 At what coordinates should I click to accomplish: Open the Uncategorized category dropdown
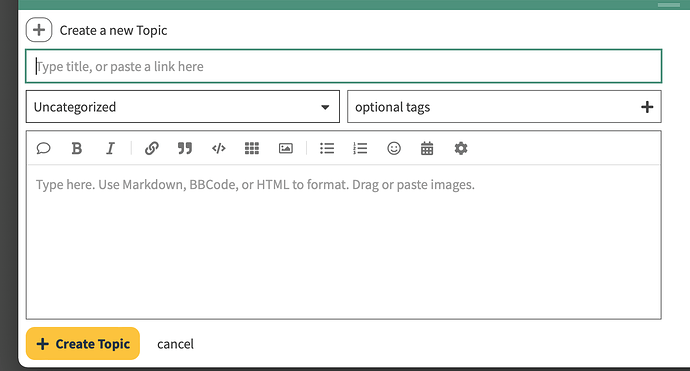pyautogui.click(x=183, y=107)
